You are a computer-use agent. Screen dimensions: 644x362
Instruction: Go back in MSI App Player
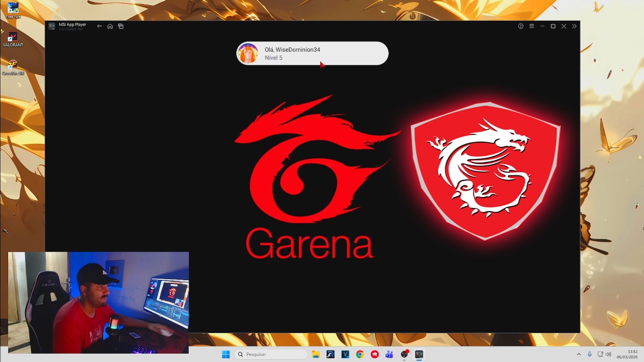click(99, 26)
